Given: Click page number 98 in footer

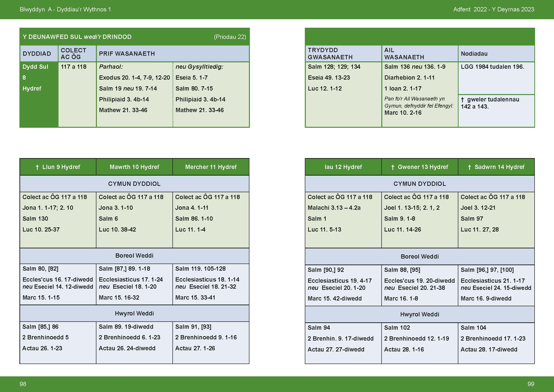Looking at the screenshot, I should pyautogui.click(x=23, y=384).
